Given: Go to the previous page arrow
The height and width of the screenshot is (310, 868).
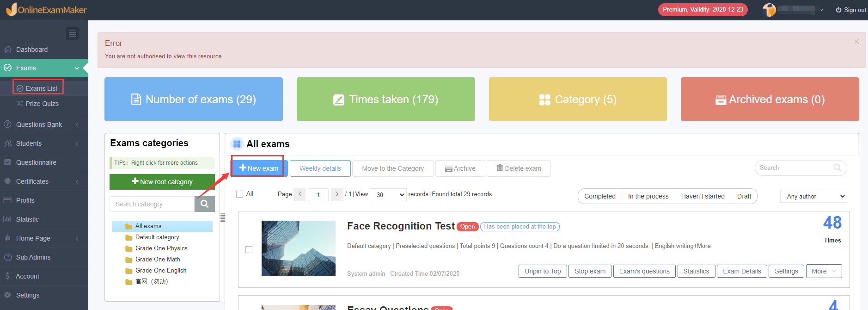Looking at the screenshot, I should (x=300, y=194).
